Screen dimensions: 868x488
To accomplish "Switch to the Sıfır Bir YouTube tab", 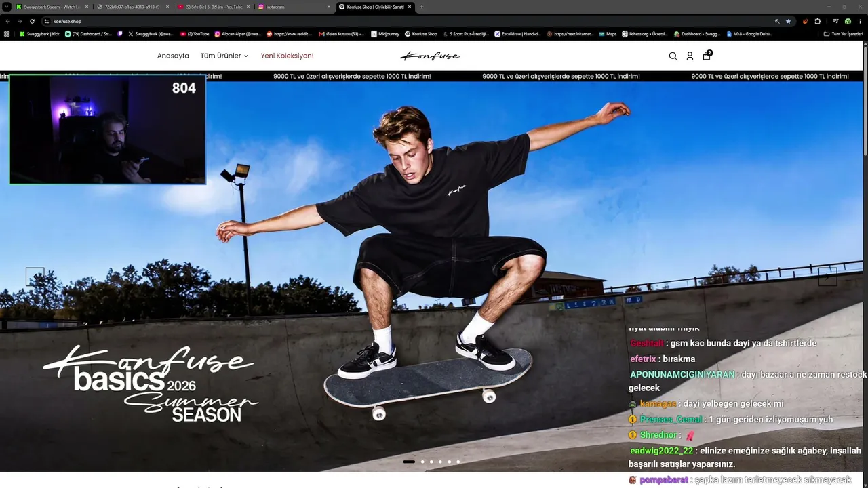I will (x=214, y=7).
